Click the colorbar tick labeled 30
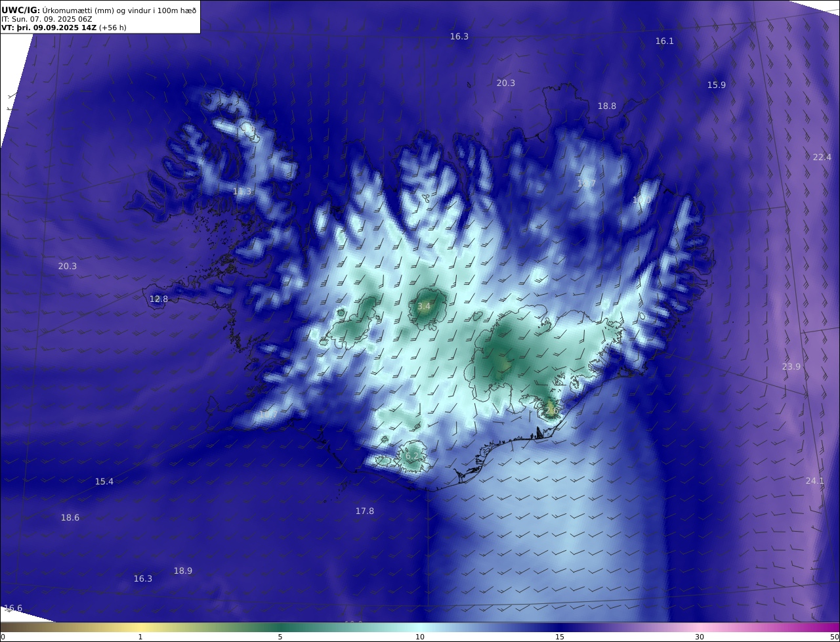The height and width of the screenshot is (642, 840). click(700, 637)
